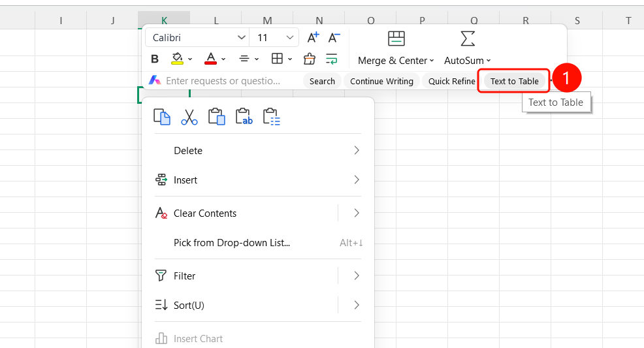The height and width of the screenshot is (348, 644).
Task: Increase font size with A+ icon
Action: click(314, 37)
